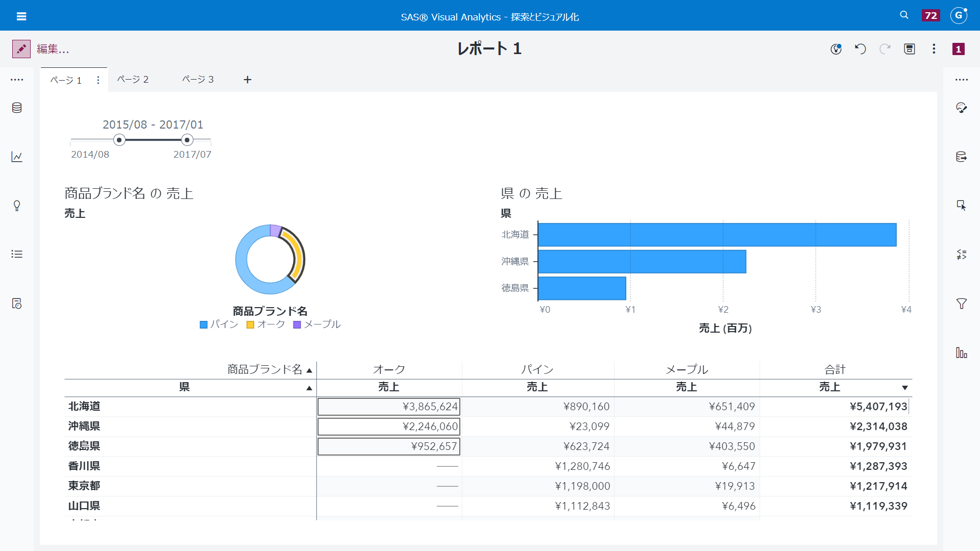The height and width of the screenshot is (551, 980).
Task: Select the 北海道 table row label
Action: pyautogui.click(x=84, y=407)
